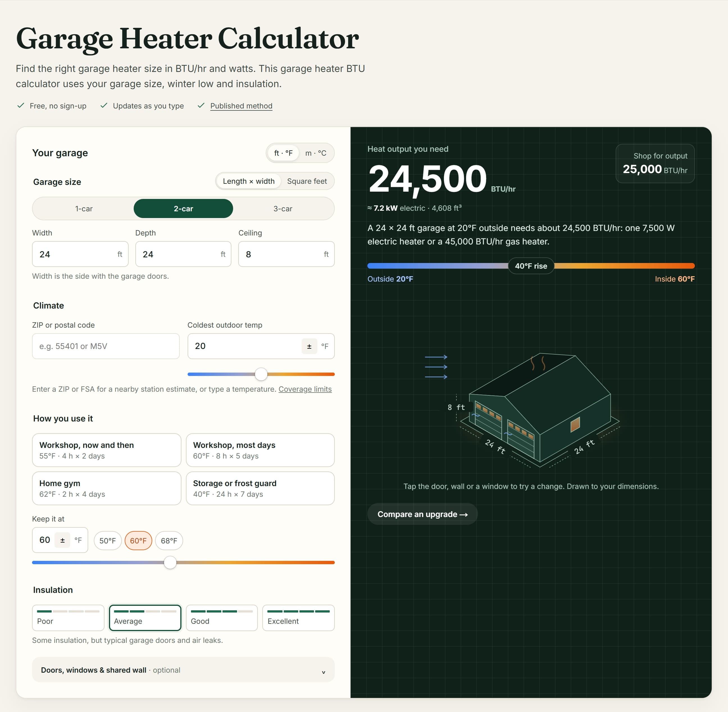Choose the 1-car garage preset
Screen dimensions: 728x712
point(84,209)
